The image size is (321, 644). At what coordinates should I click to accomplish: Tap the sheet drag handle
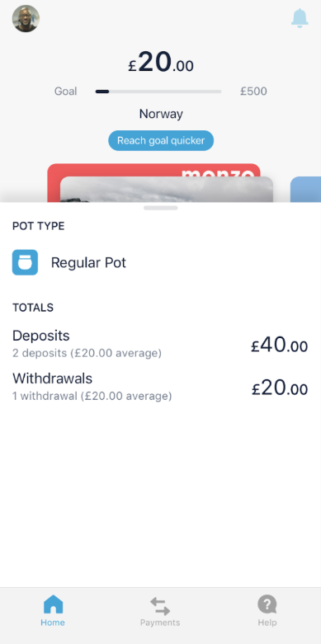pyautogui.click(x=161, y=208)
